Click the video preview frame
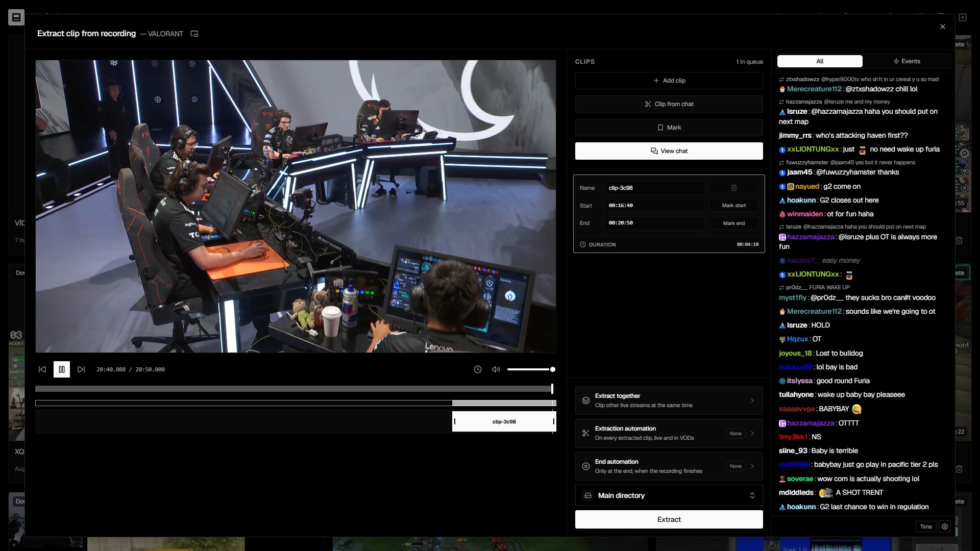 [296, 206]
